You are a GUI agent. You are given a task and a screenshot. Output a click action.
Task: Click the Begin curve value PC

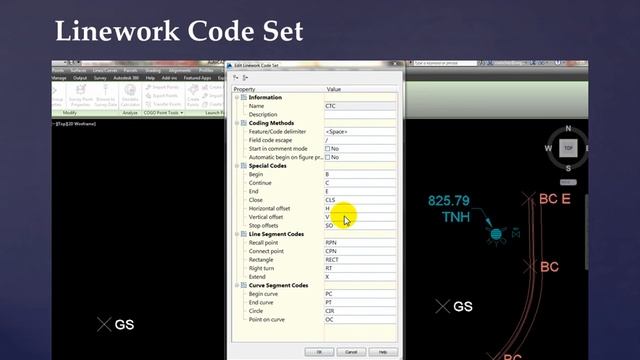[360, 294]
